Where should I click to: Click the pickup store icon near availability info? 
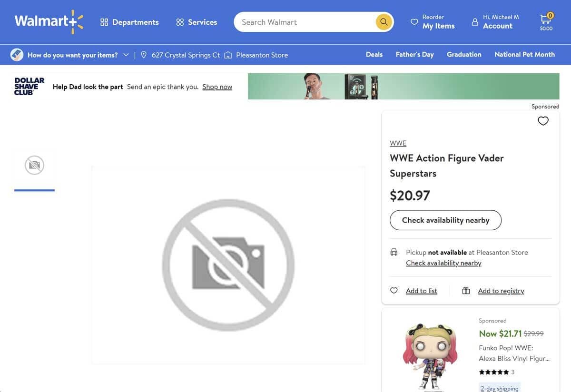[394, 251]
